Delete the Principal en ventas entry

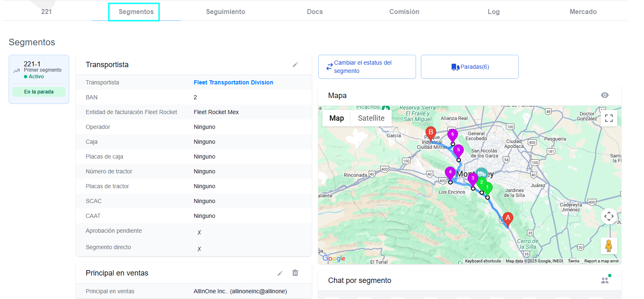coord(295,273)
